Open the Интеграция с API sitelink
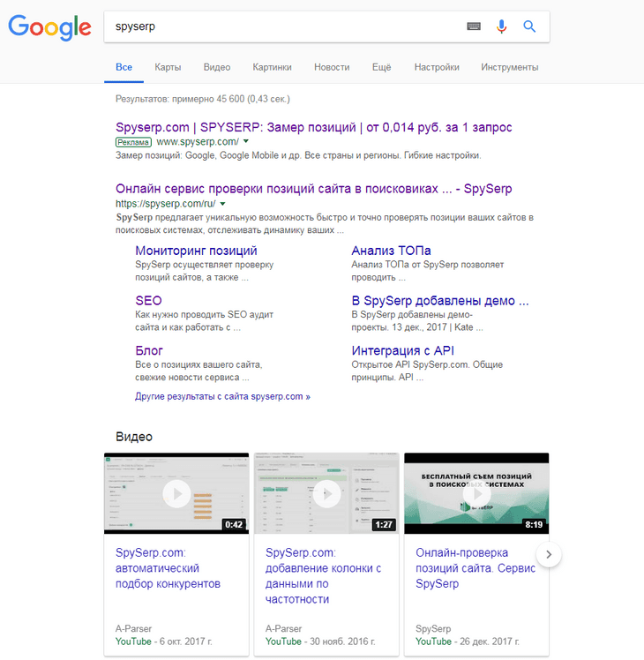This screenshot has height=660, width=644. (x=403, y=350)
